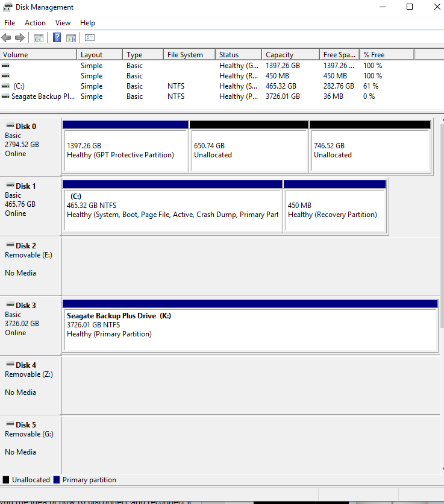
Task: Click the graphical pane vertical scrollbar
Action: coord(442,225)
